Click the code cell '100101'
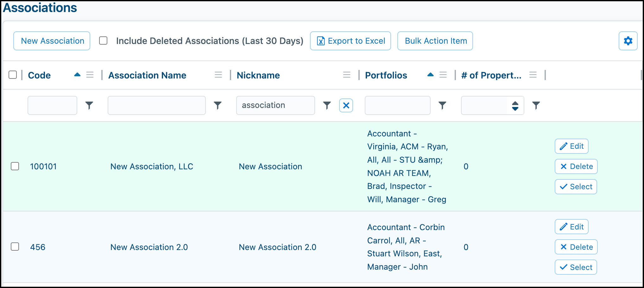This screenshot has width=644, height=288. click(43, 166)
